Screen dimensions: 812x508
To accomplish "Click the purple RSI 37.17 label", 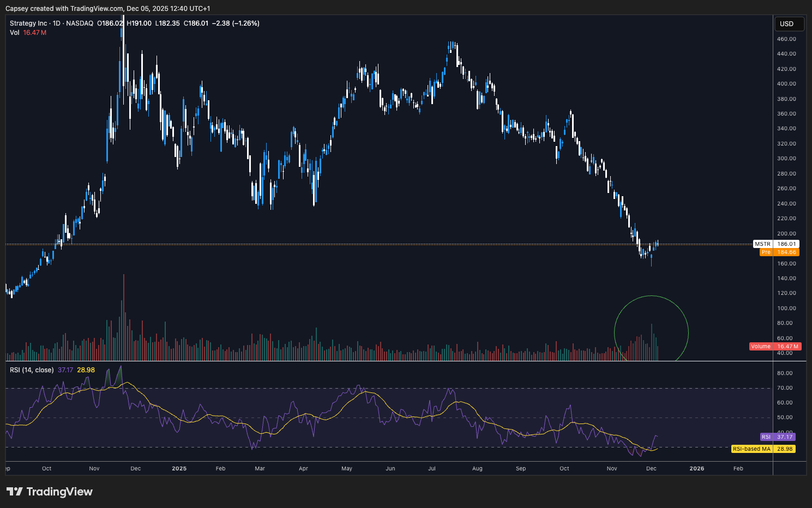I will pos(777,437).
